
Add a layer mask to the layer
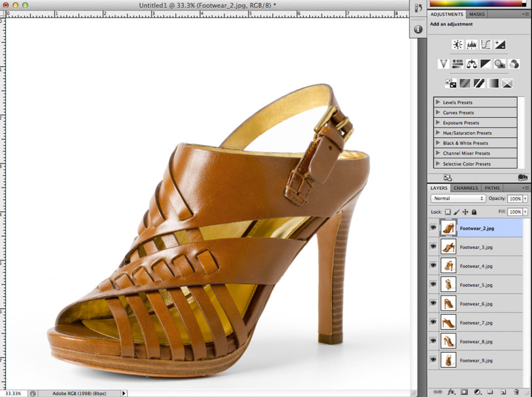point(464,392)
